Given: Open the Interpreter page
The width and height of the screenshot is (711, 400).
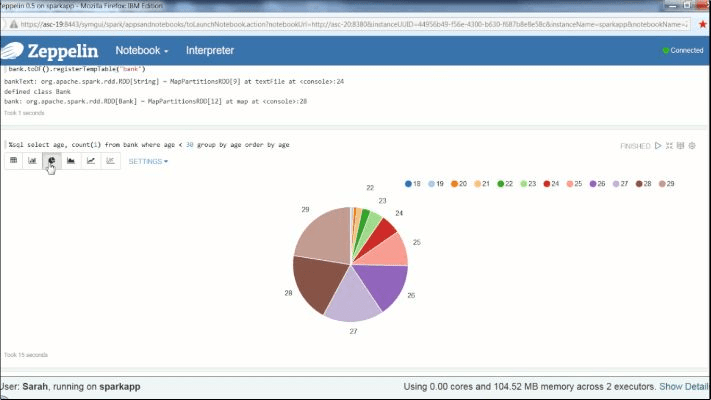Looking at the screenshot, I should [x=210, y=50].
